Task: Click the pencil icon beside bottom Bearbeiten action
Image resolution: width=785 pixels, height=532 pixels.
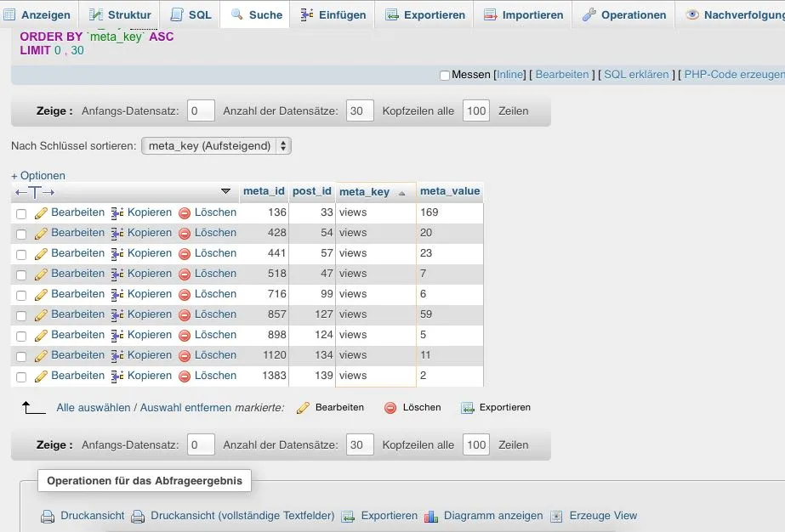Action: pos(303,409)
